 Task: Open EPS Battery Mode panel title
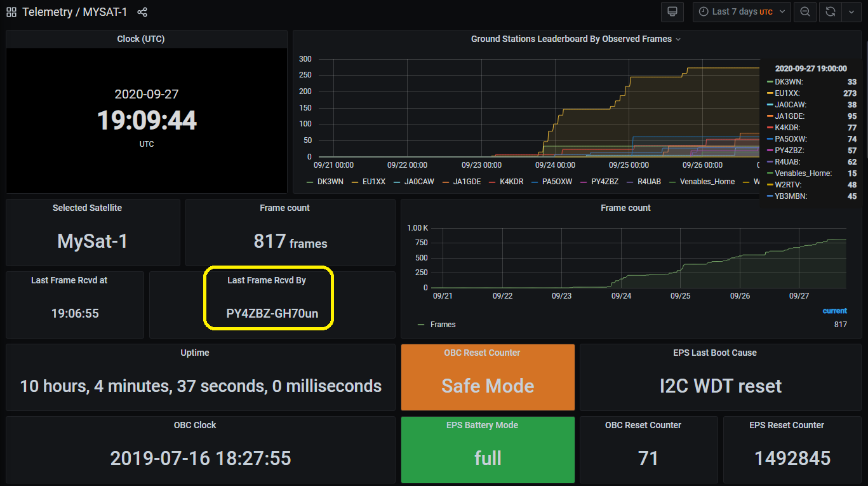[x=482, y=425]
